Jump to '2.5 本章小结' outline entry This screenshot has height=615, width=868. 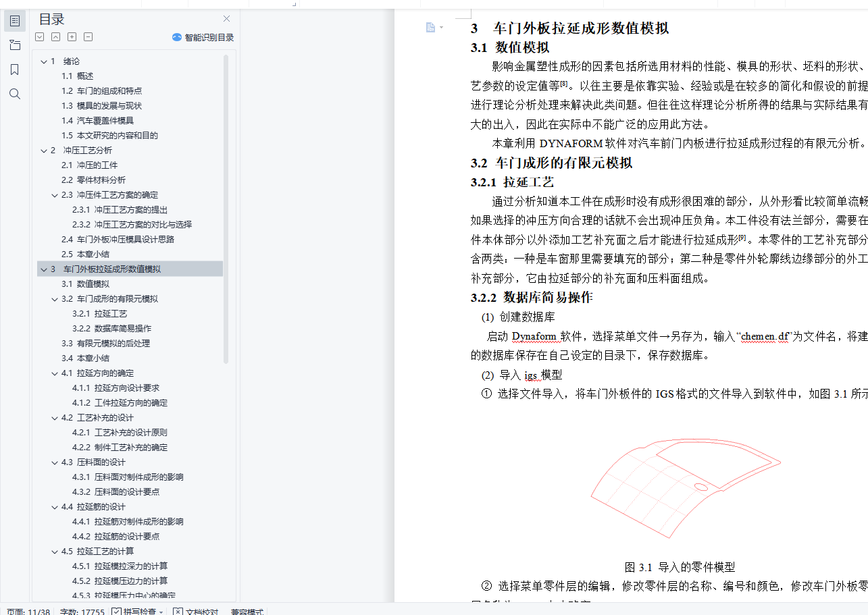(x=85, y=255)
